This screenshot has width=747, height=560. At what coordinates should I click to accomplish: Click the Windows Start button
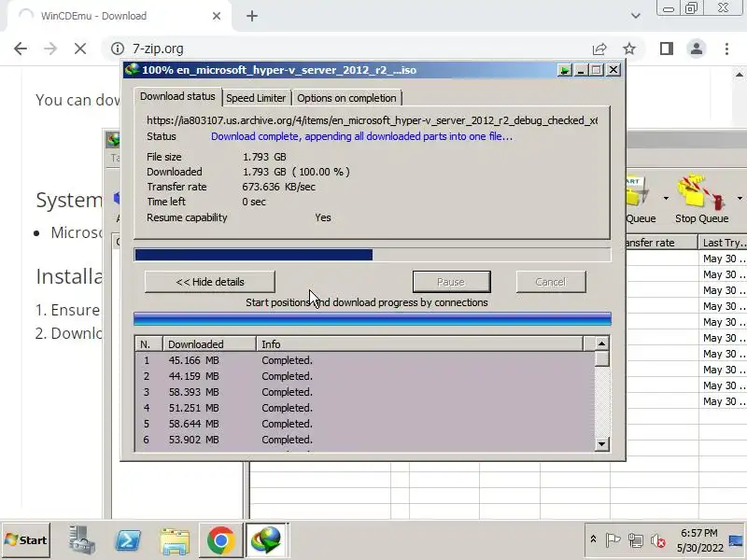tap(26, 540)
